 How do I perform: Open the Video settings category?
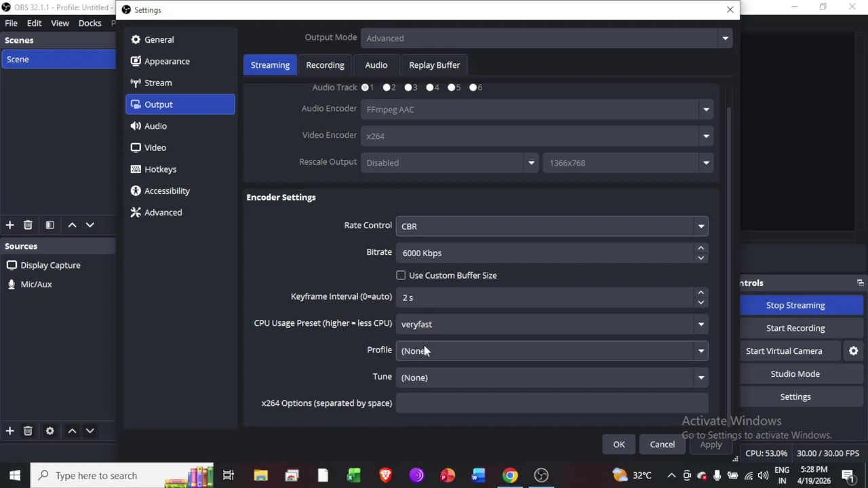[180, 148]
